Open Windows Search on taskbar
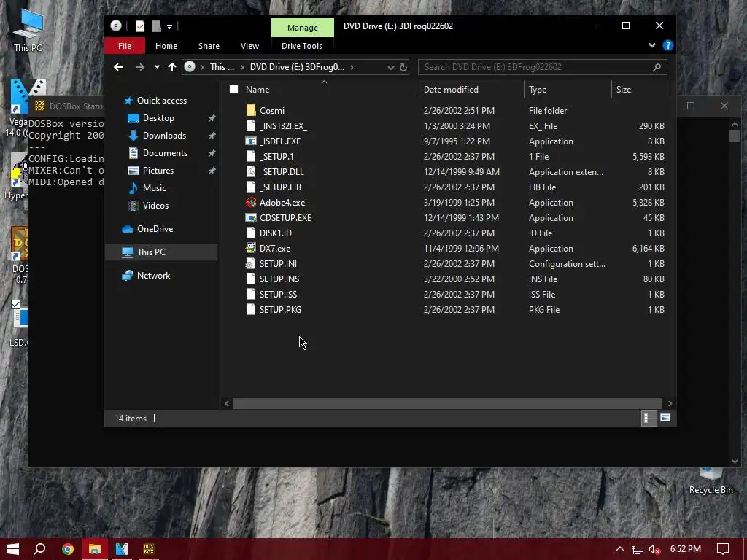 pos(39,549)
